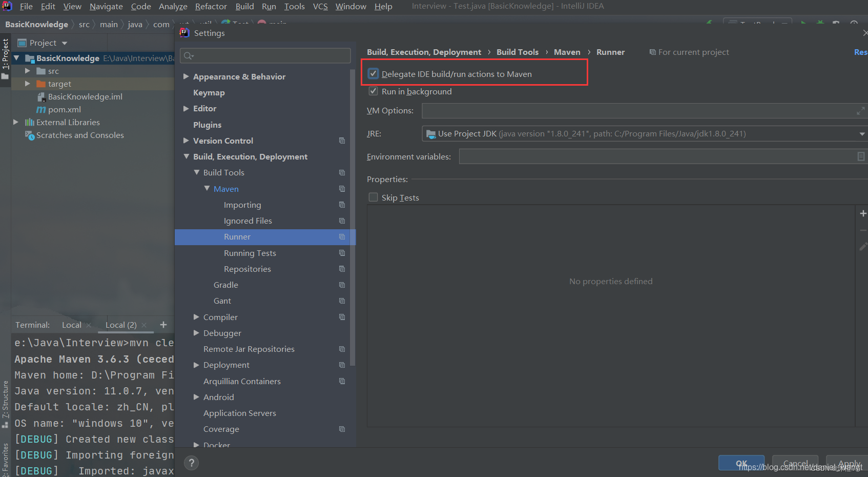868x477 pixels.
Task: Close the Local terminal tab
Action: [x=89, y=325]
